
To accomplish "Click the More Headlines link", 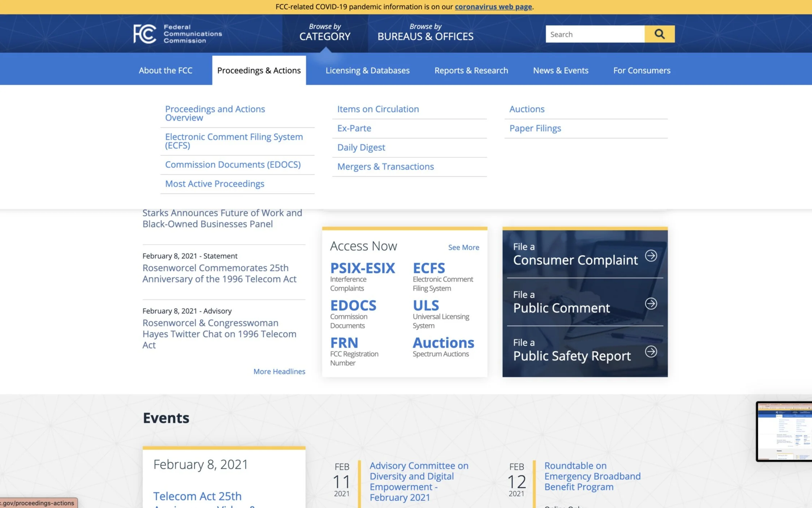I will click(279, 371).
